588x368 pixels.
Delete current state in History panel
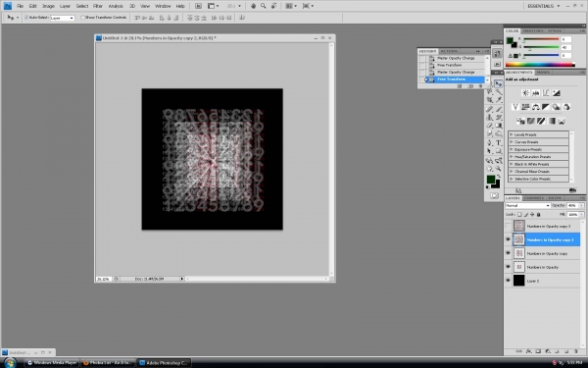pyautogui.click(x=480, y=86)
